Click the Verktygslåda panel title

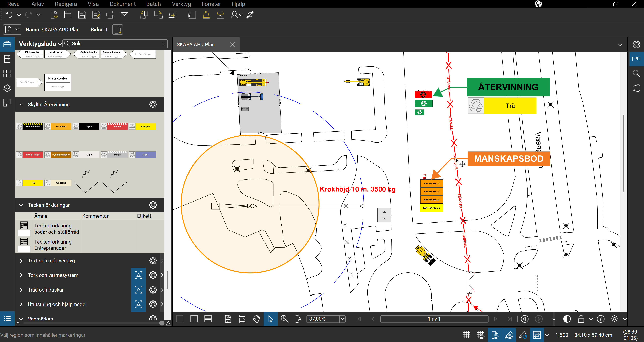38,44
